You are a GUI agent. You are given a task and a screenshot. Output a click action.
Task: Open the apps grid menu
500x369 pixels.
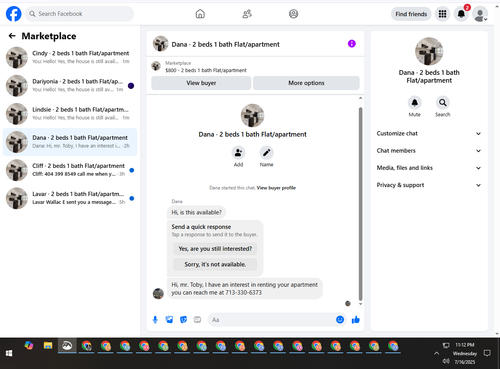pos(442,14)
